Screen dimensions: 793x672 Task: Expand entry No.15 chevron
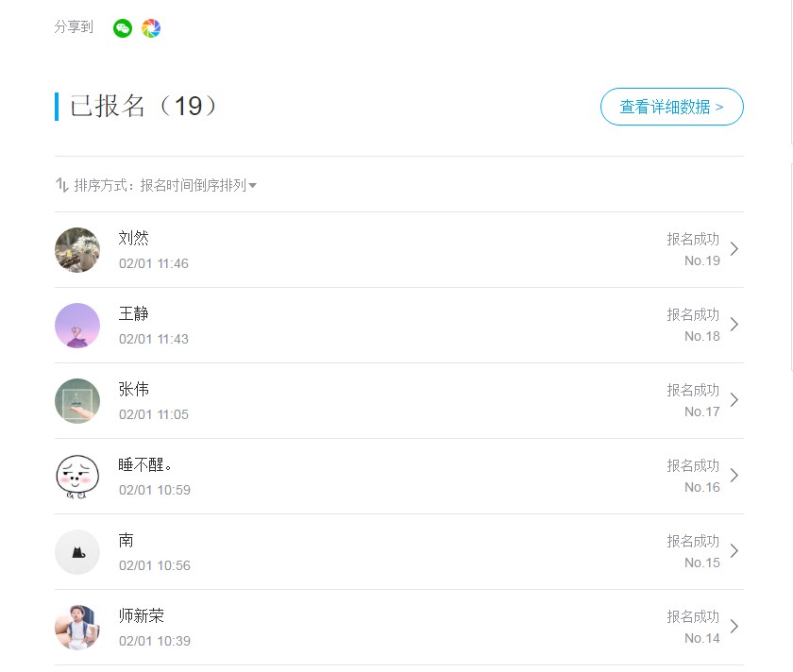[x=734, y=550]
